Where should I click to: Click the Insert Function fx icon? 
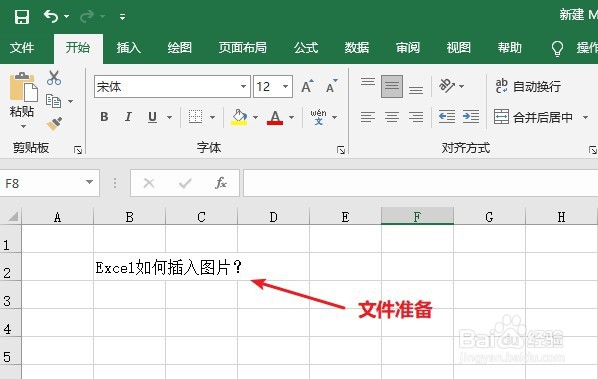click(x=221, y=183)
